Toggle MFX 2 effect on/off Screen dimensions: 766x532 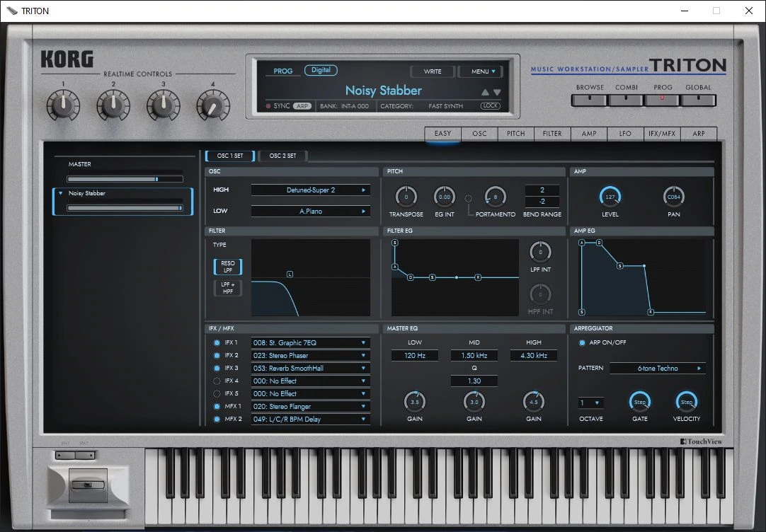coord(217,420)
